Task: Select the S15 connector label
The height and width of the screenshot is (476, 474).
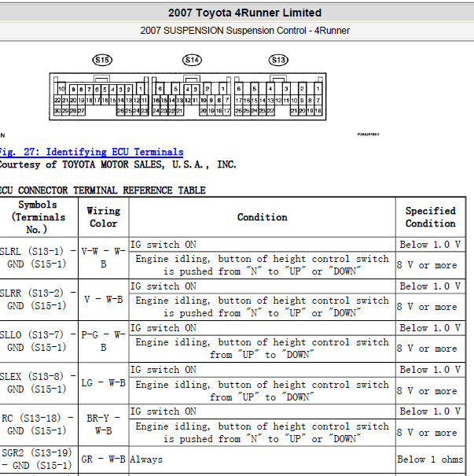Action: [x=102, y=60]
